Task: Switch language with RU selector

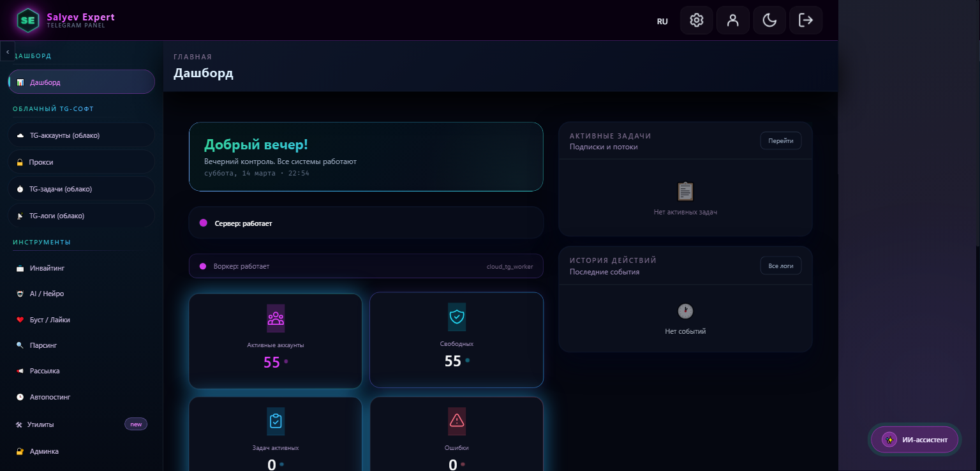Action: click(x=662, y=21)
